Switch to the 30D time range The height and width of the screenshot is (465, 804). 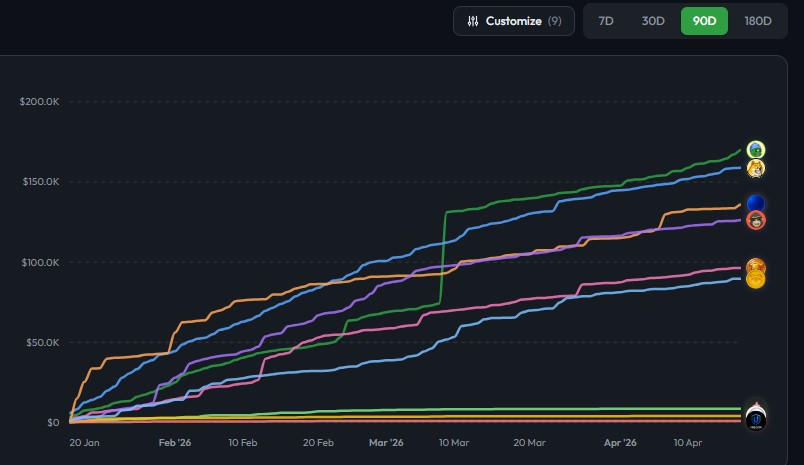coord(653,21)
